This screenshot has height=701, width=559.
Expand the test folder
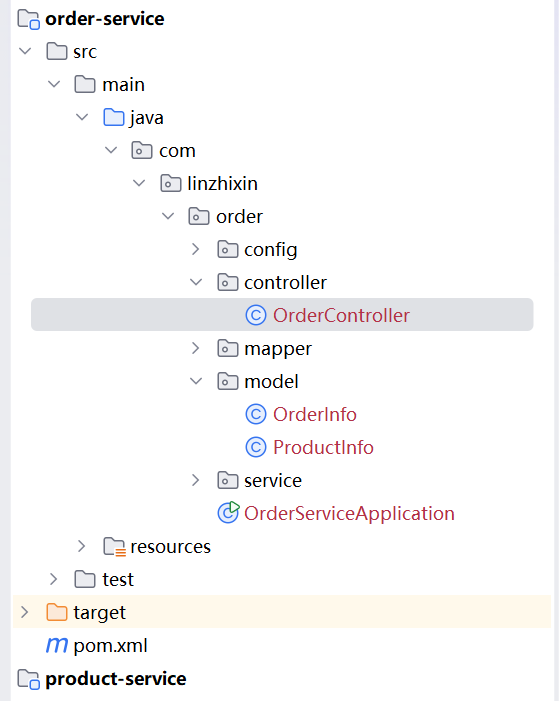click(53, 579)
